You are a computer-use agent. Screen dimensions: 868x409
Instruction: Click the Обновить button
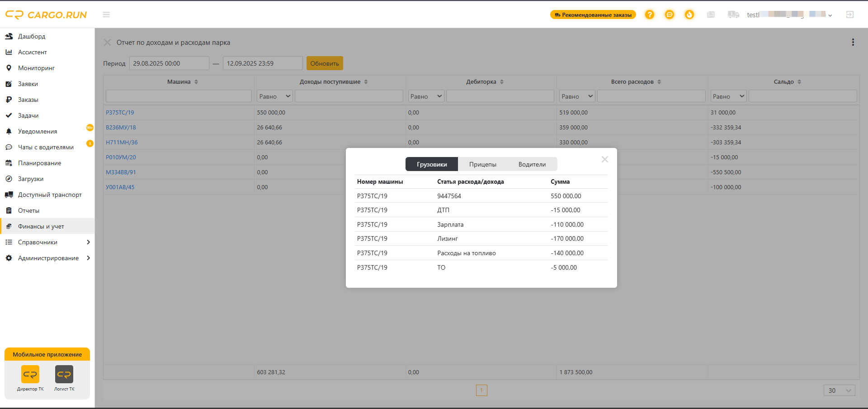tap(325, 63)
